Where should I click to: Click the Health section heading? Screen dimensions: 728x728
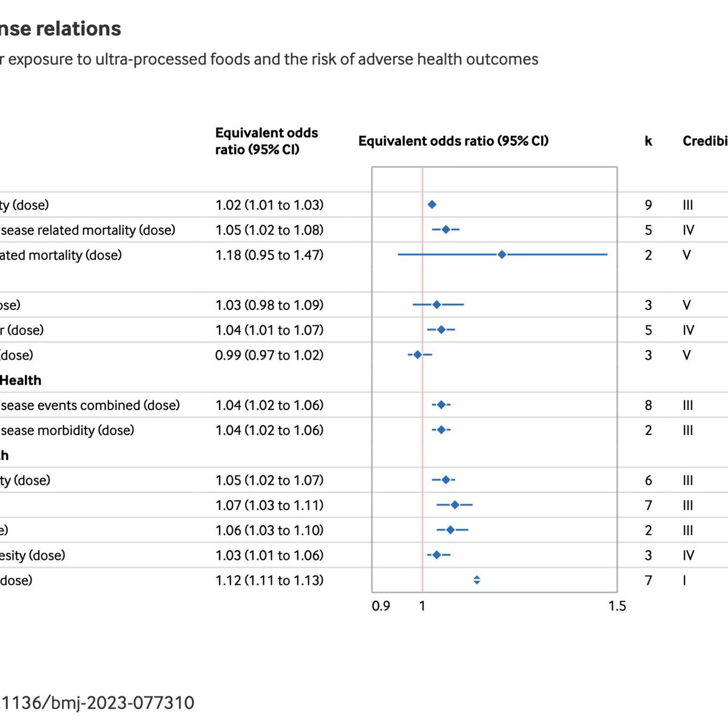[x=21, y=380]
